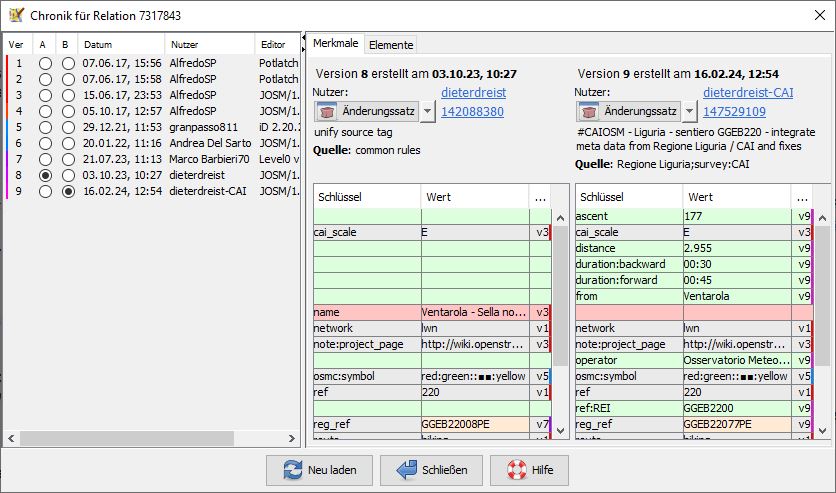Click the changeset icon under version 8
836x493 pixels.
[327, 111]
